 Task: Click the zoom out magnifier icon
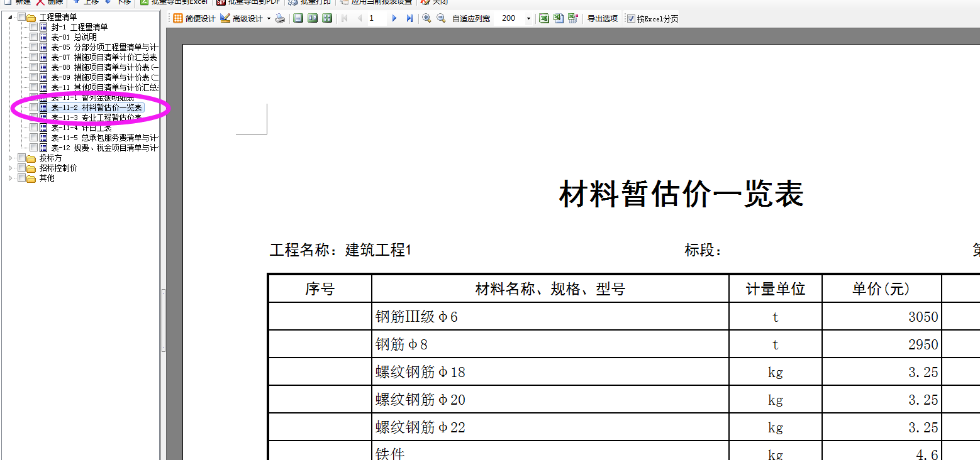(441, 18)
